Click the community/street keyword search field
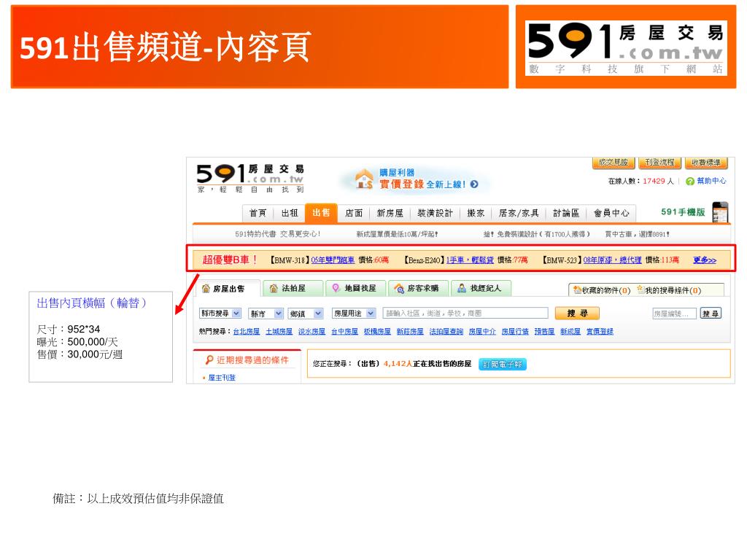Image resolution: width=747 pixels, height=560 pixels. pyautogui.click(x=465, y=314)
